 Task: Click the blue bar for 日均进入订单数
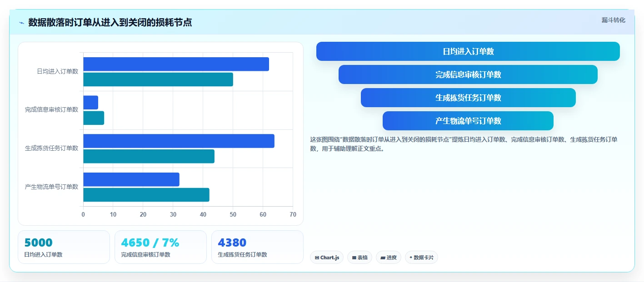(176, 64)
